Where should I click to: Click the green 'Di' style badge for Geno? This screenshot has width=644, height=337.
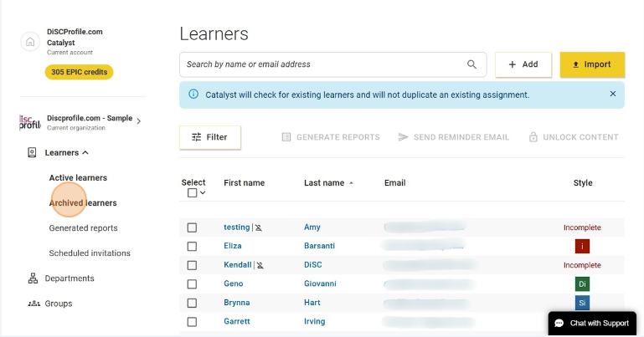point(582,283)
